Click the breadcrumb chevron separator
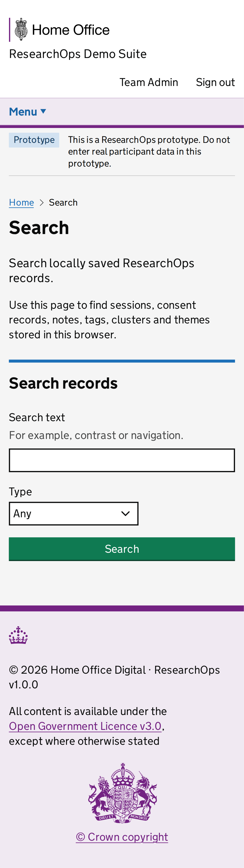This screenshot has height=868, width=244. pyautogui.click(x=42, y=202)
